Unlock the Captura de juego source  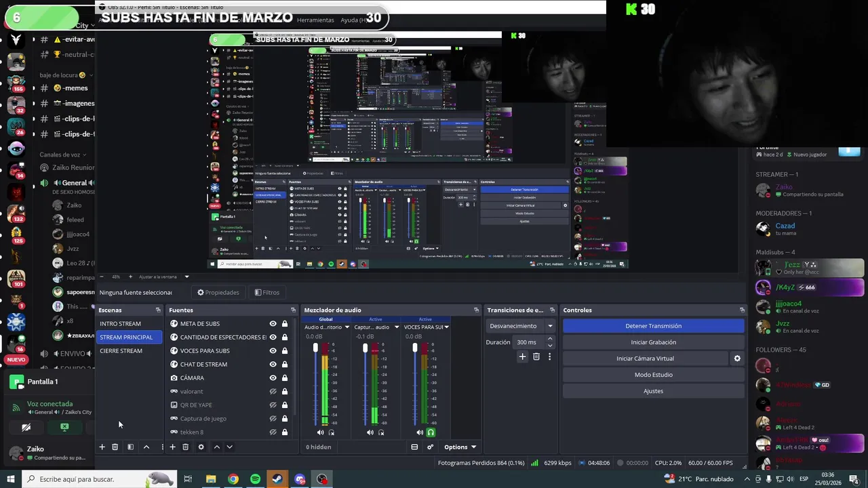[285, 419]
